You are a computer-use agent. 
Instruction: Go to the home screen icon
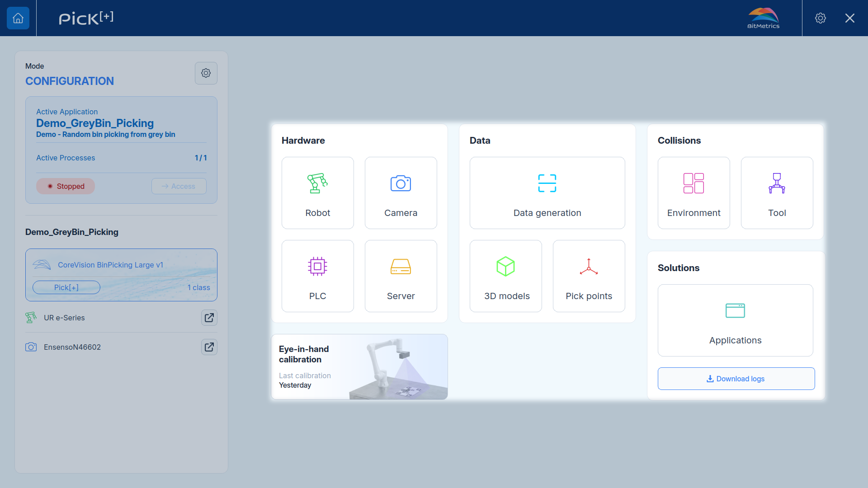[18, 18]
